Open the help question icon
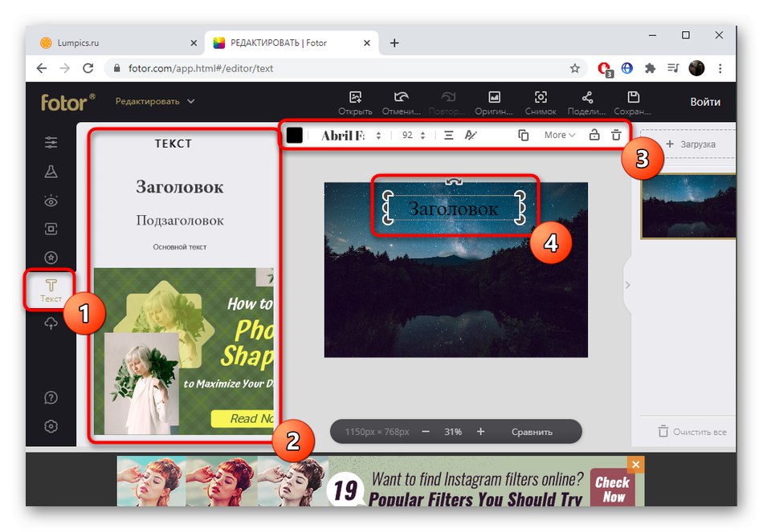The image size is (763, 532). 51,397
